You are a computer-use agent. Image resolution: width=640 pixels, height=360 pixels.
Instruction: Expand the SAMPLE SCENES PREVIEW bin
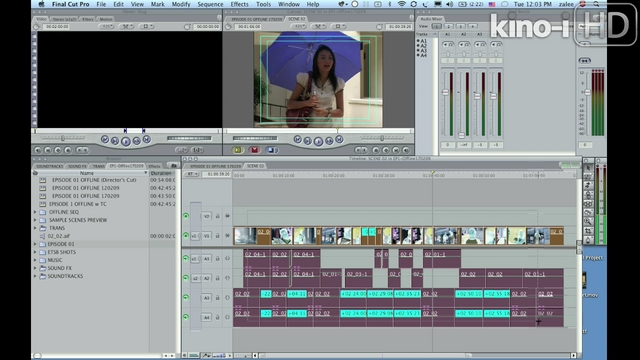click(35, 220)
